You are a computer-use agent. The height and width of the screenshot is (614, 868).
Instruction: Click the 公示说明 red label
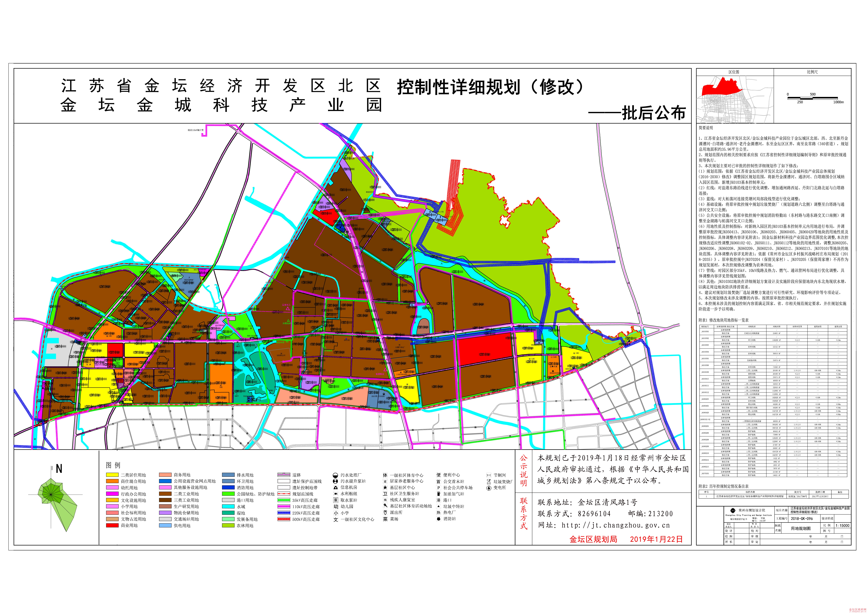coord(524,471)
